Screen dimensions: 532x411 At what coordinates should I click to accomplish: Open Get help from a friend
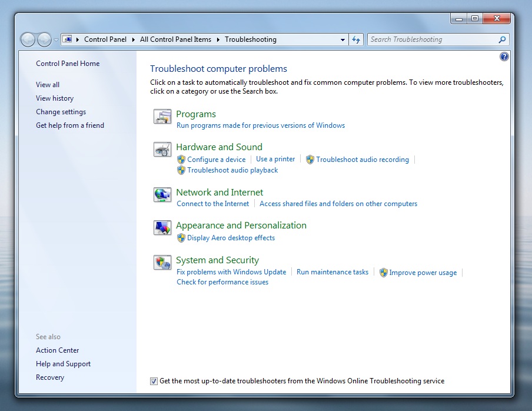pyautogui.click(x=70, y=125)
